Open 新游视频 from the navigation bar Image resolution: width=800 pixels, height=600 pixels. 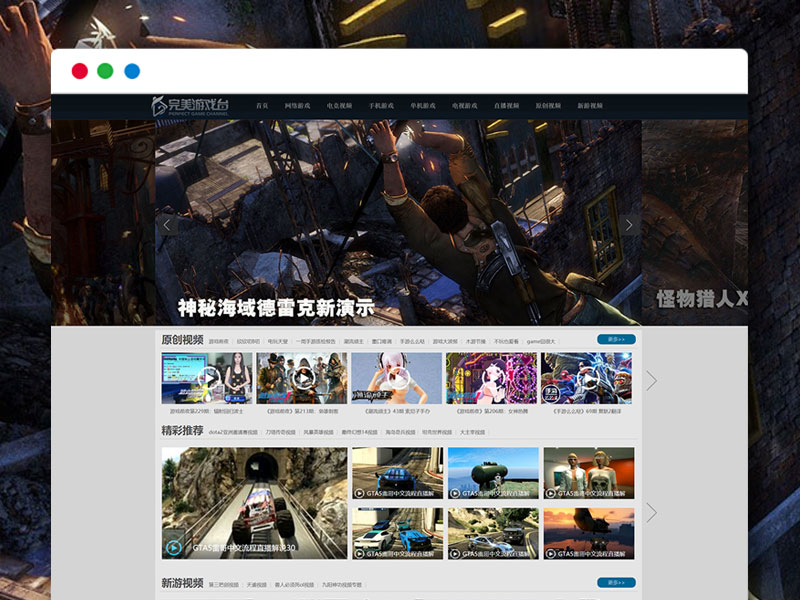(x=590, y=106)
